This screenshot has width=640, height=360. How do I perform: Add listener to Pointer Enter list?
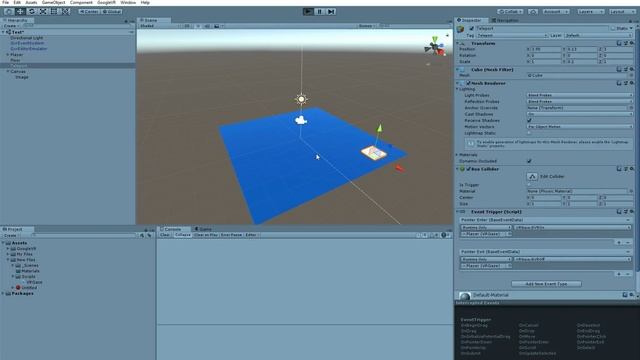click(x=619, y=242)
